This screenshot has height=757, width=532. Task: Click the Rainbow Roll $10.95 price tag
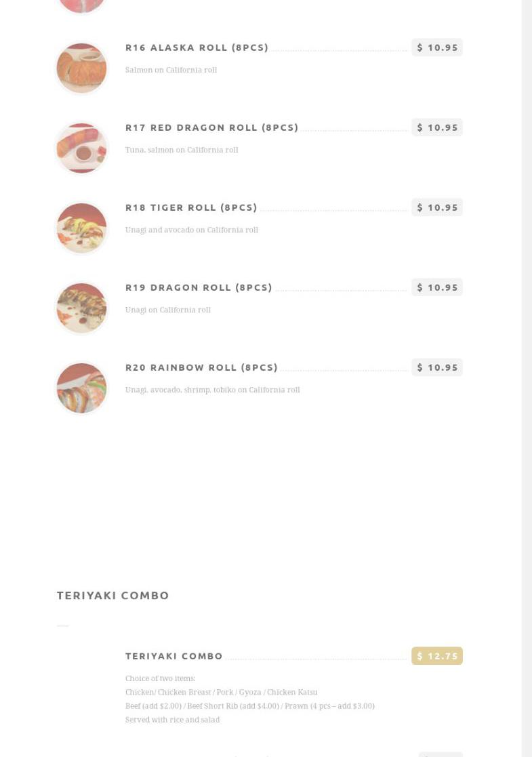(x=437, y=367)
